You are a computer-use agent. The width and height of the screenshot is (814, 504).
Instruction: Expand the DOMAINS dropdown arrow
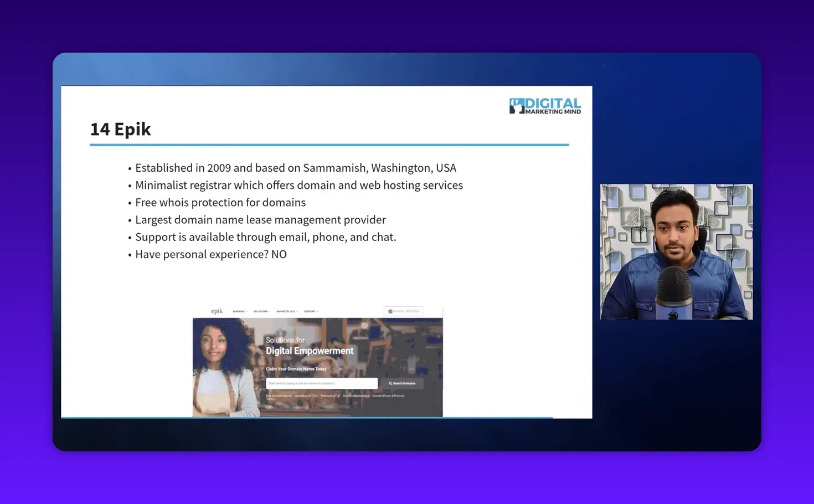247,311
